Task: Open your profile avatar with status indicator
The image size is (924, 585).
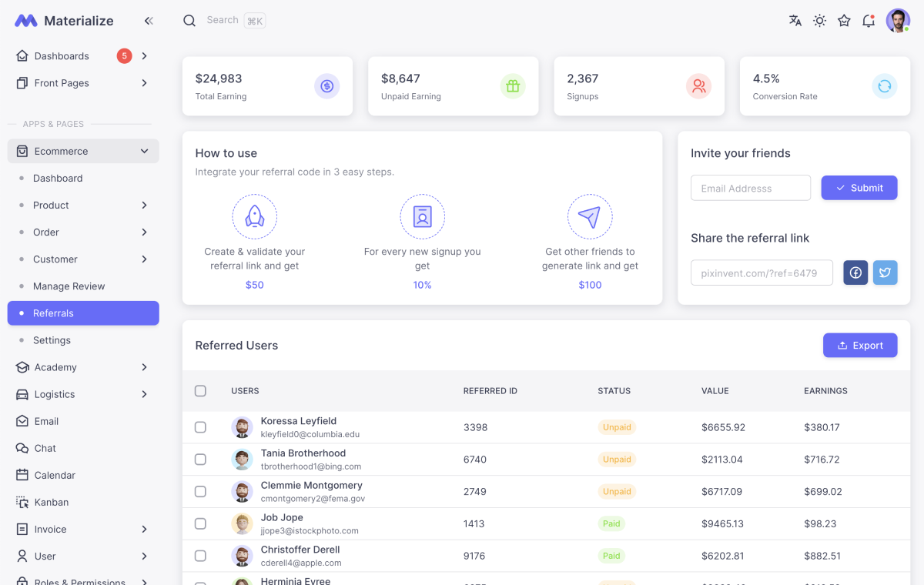Action: tap(898, 21)
